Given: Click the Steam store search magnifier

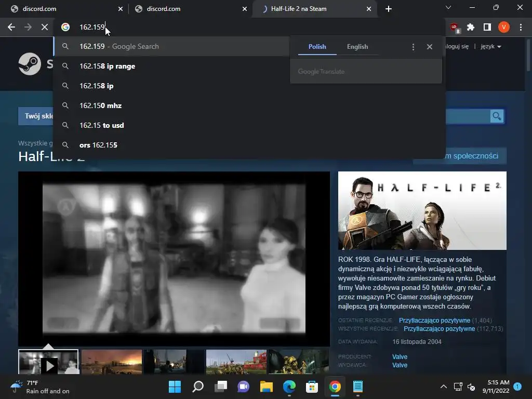Looking at the screenshot, I should [497, 116].
